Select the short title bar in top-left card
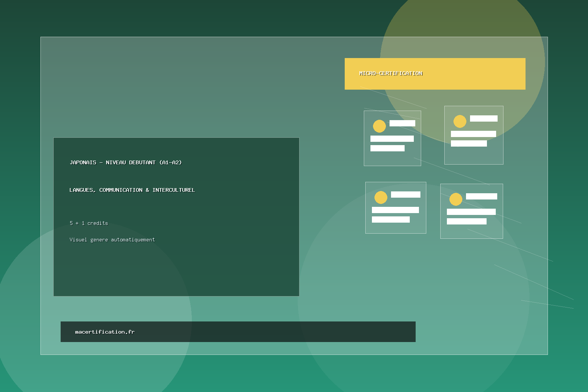 [x=402, y=123]
